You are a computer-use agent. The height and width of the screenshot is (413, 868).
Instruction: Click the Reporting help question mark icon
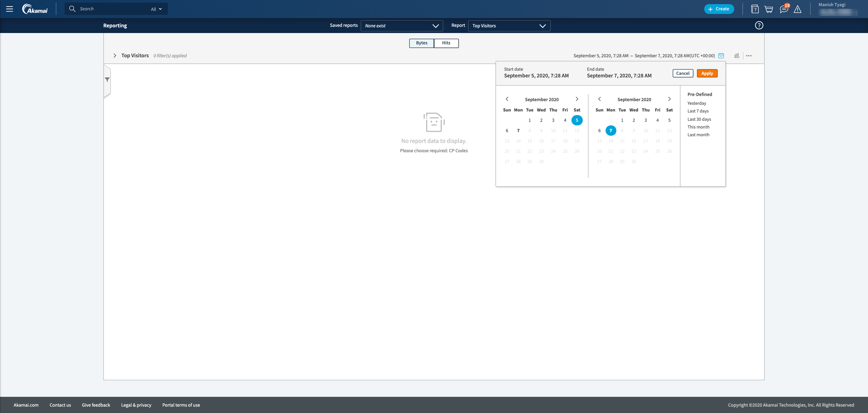[759, 25]
